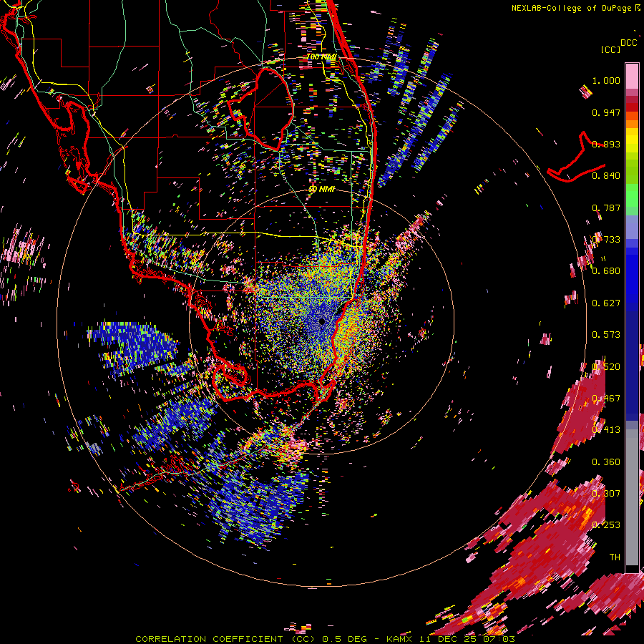This screenshot has height=644, width=644.
Task: Select the 0.360 scale value
Action: 606,462
